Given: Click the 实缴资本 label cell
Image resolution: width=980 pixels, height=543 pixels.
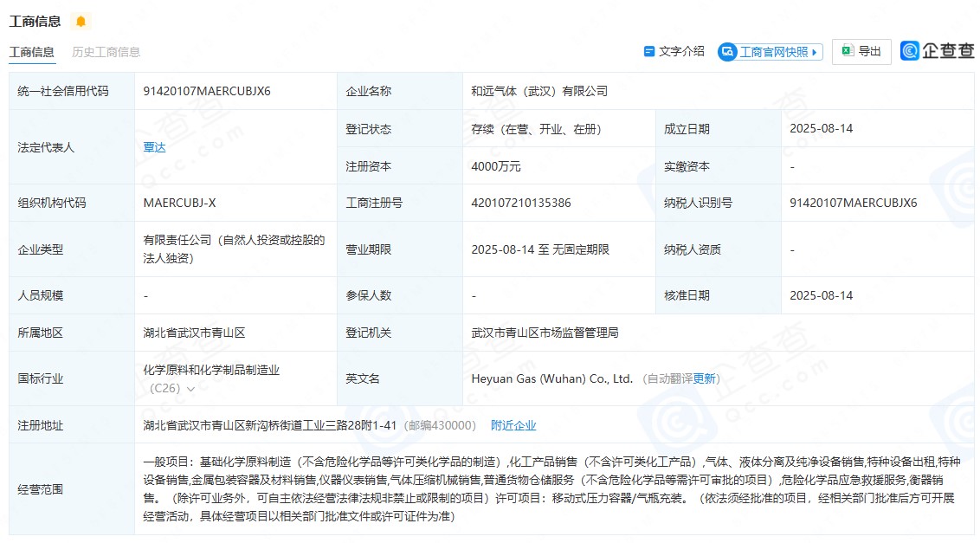Looking at the screenshot, I should [x=719, y=166].
